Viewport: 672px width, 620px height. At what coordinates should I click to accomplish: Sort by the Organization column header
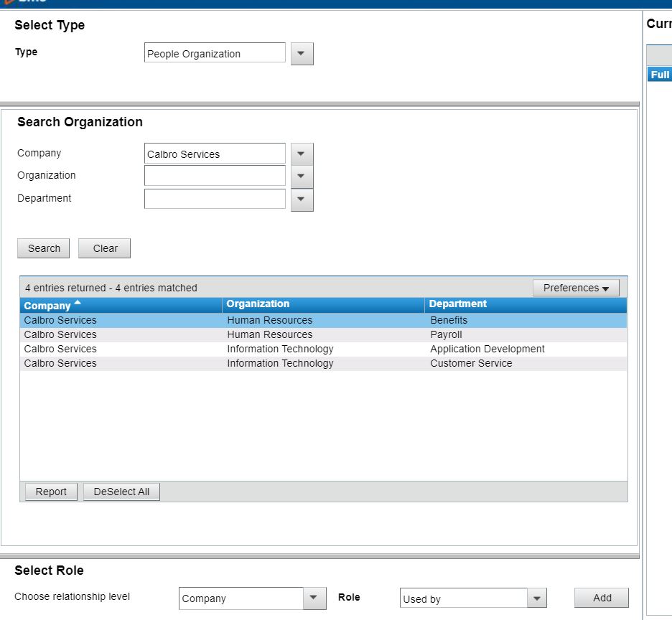coord(323,305)
